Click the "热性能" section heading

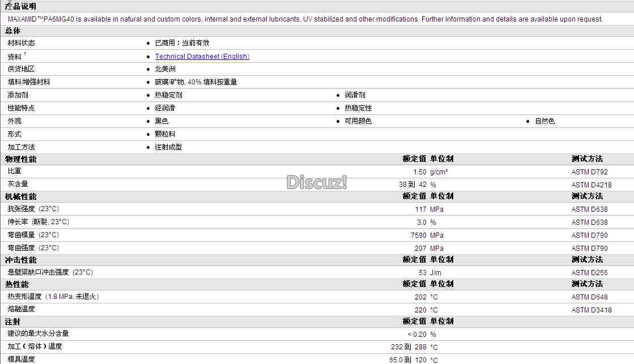[x=17, y=284]
